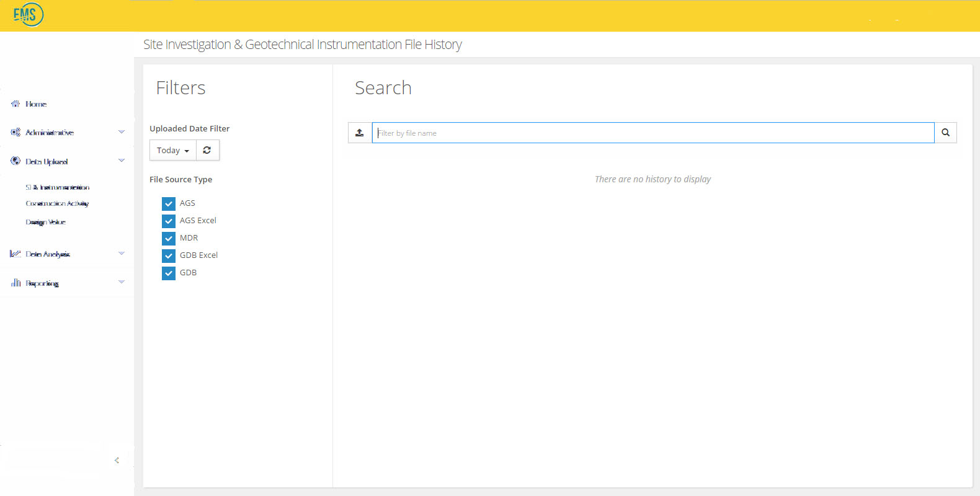This screenshot has width=980, height=496.
Task: Click the EMS logo
Action: 28,15
